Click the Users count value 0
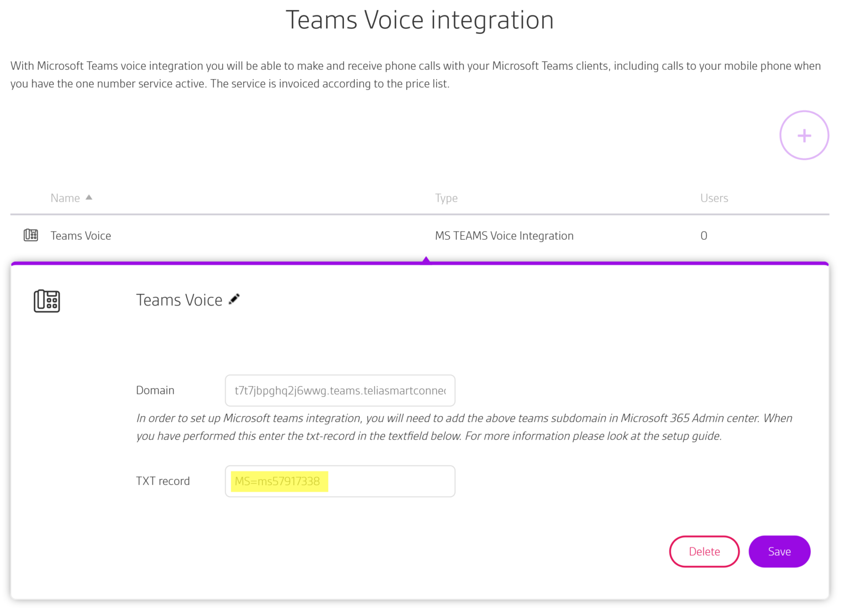Screen dimensions: 849x616 click(704, 236)
